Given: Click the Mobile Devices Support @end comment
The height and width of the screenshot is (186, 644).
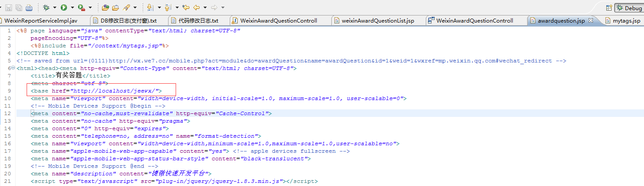Looking at the screenshot, I should (94, 166).
